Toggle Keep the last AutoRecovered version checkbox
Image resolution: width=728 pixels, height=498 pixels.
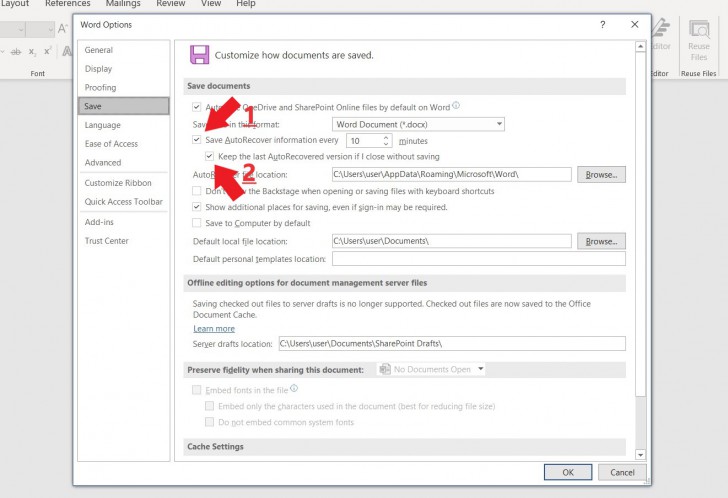[209, 156]
